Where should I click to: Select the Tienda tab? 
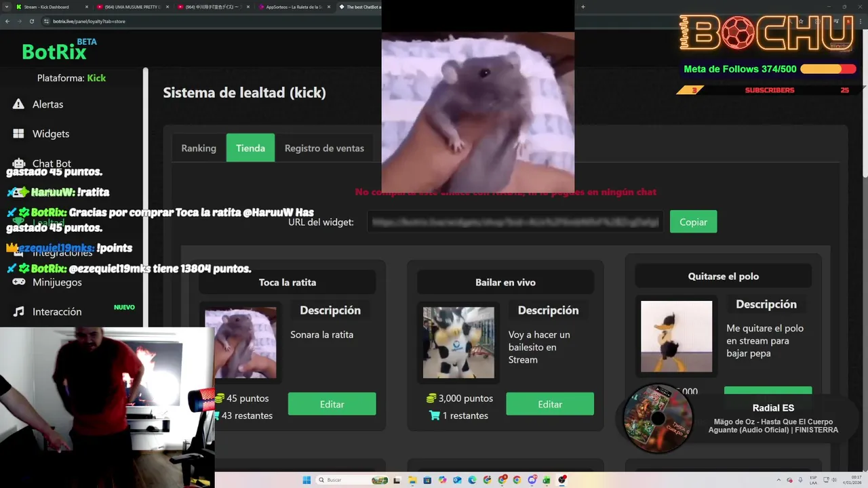pos(250,148)
